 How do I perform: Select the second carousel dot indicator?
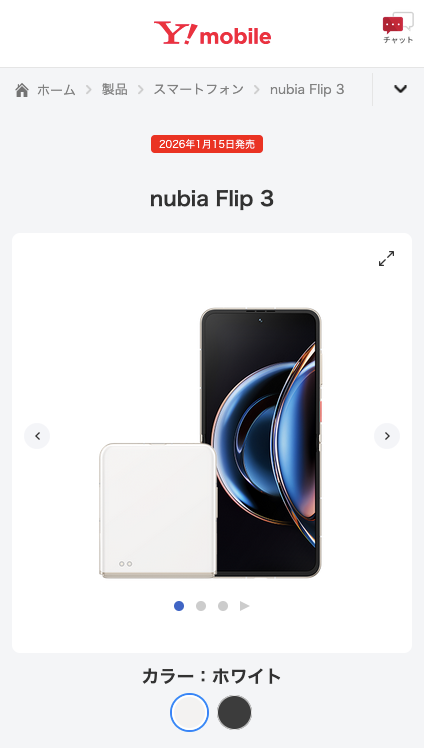pos(201,606)
